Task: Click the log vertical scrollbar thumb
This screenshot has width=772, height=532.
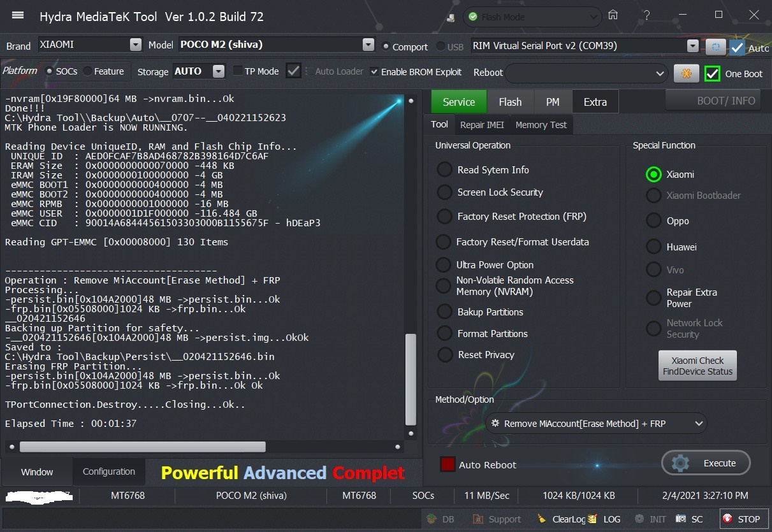Action: (411, 380)
